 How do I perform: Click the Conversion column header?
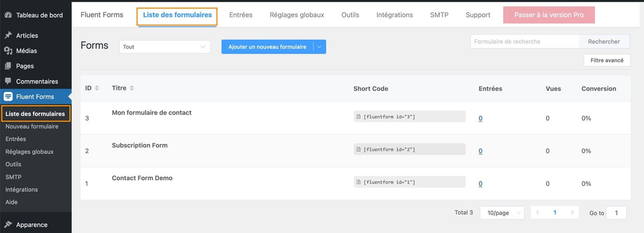599,88
